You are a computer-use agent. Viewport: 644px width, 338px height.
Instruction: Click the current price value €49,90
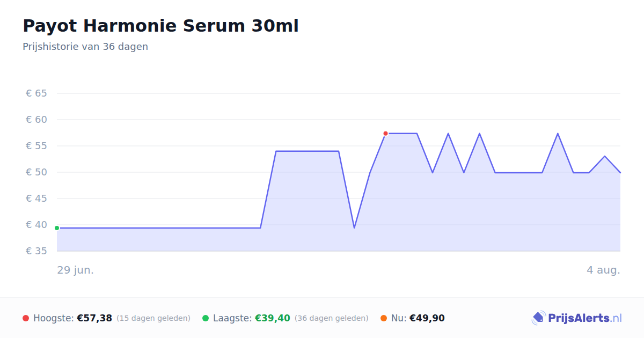[427, 318]
